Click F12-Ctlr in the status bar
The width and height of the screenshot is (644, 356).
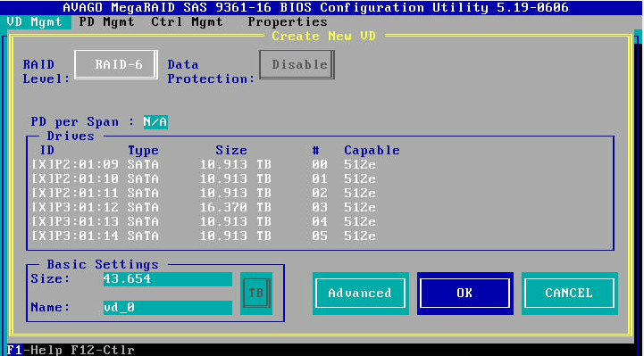[x=103, y=350]
